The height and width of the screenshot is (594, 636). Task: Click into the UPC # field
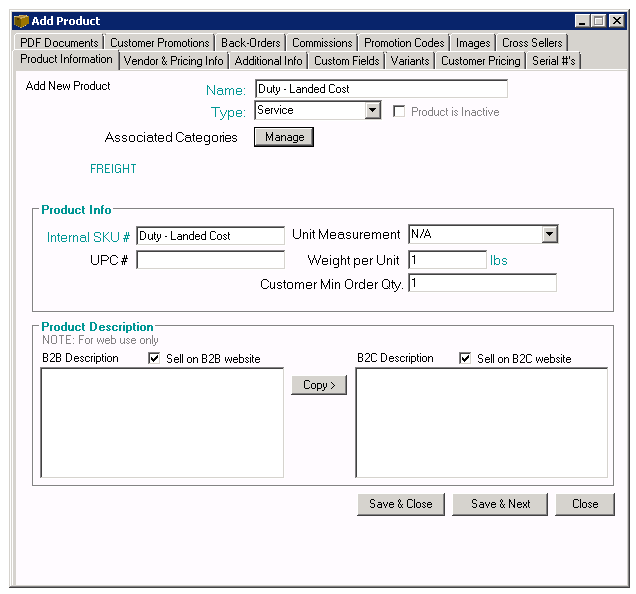pyautogui.click(x=211, y=260)
